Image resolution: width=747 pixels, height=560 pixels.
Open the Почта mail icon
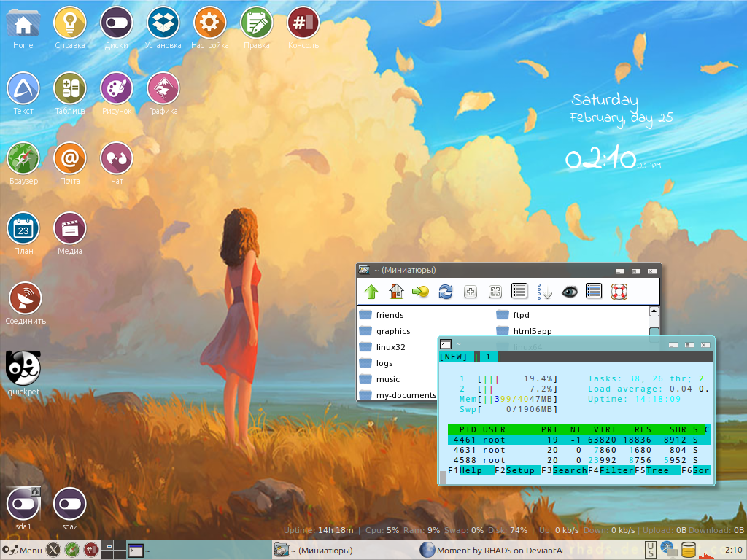(69, 159)
